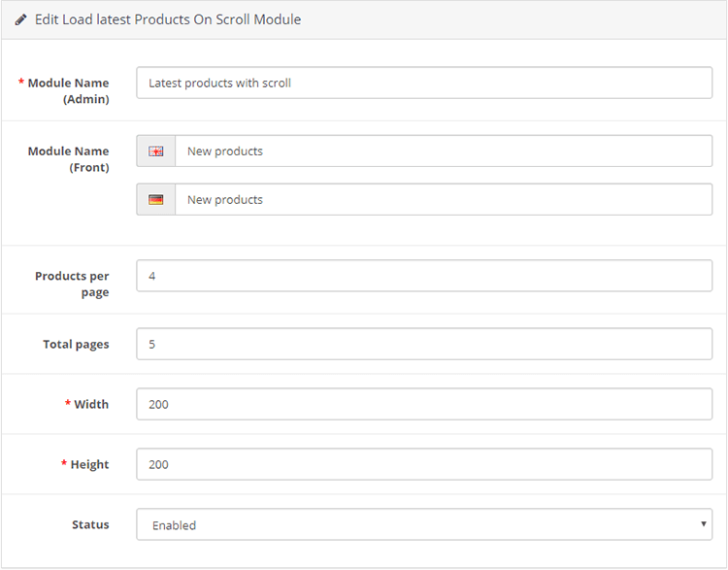Viewport: 728px width, 570px height.
Task: Click the Module Name (Admin) label
Action: coord(68,90)
